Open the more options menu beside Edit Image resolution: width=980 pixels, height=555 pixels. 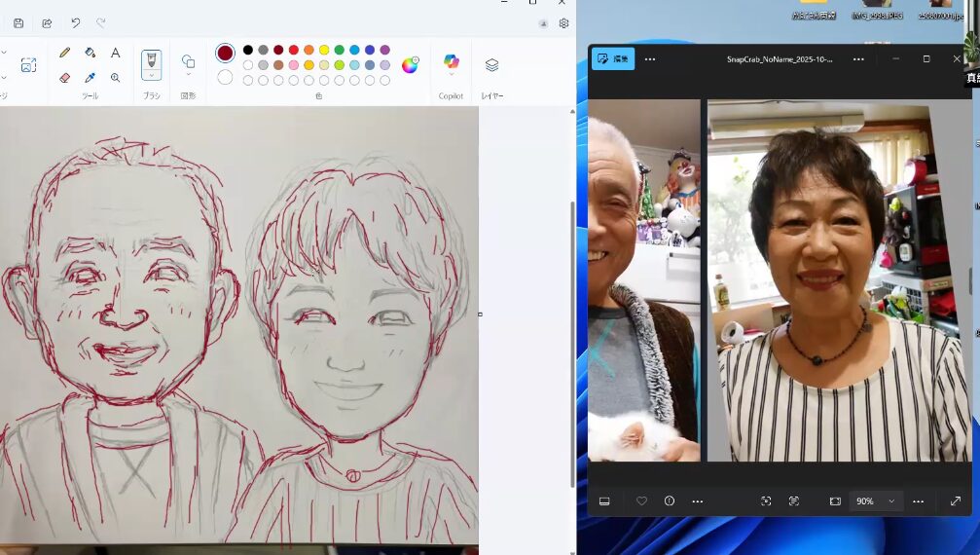tap(650, 58)
